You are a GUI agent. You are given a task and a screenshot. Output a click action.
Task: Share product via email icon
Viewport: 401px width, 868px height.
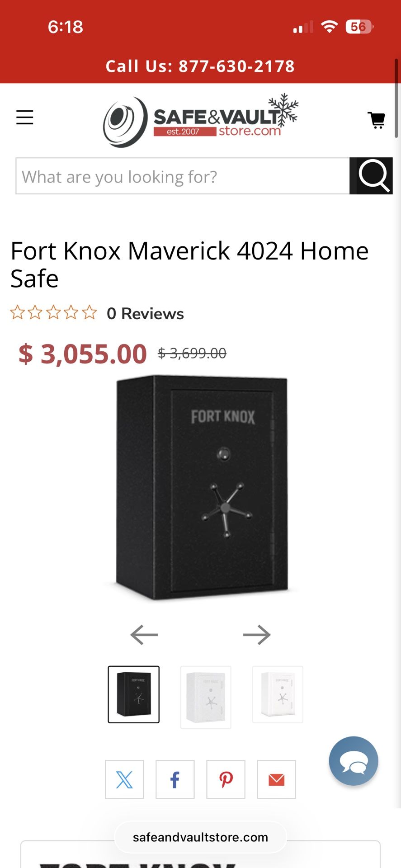click(276, 779)
